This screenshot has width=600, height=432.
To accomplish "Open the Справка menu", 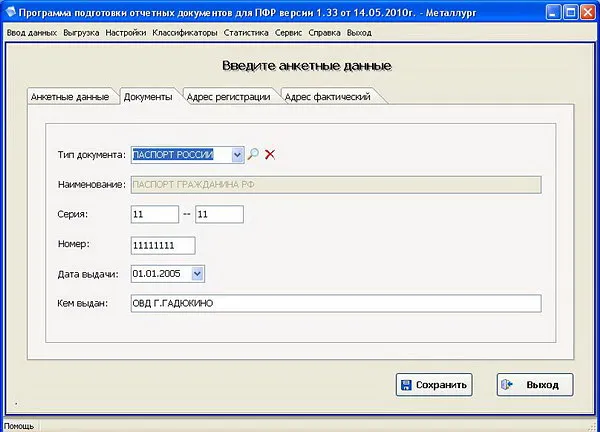I will tap(324, 33).
